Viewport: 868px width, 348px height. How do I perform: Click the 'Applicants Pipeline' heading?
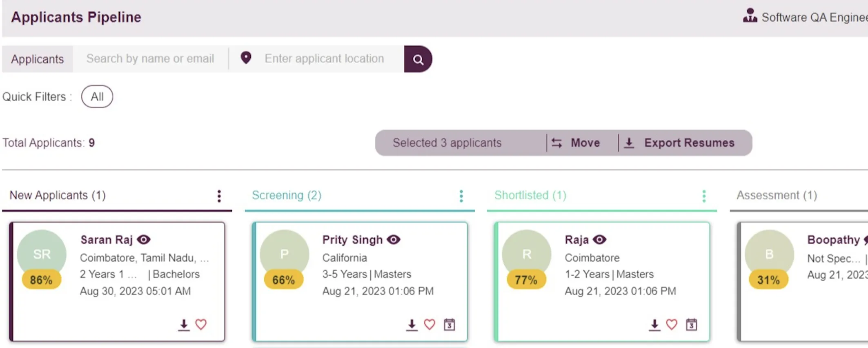(x=76, y=17)
